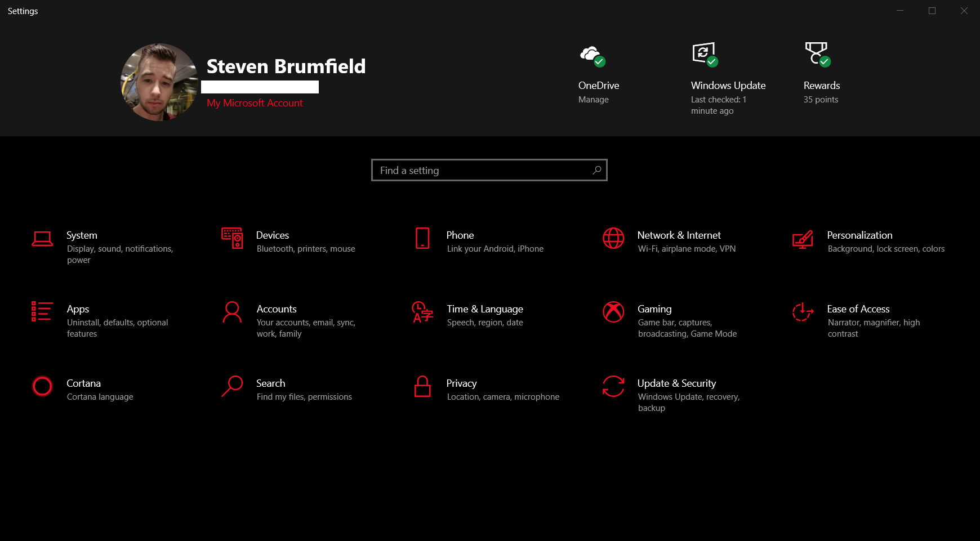Image resolution: width=980 pixels, height=541 pixels.
Task: Click 'Display, sound, notifications, power' description
Action: 120,254
